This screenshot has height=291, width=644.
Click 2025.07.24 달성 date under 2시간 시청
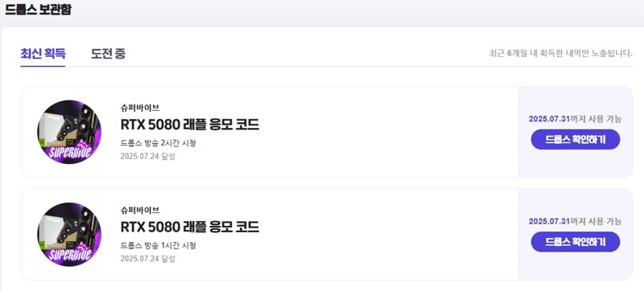[148, 157]
